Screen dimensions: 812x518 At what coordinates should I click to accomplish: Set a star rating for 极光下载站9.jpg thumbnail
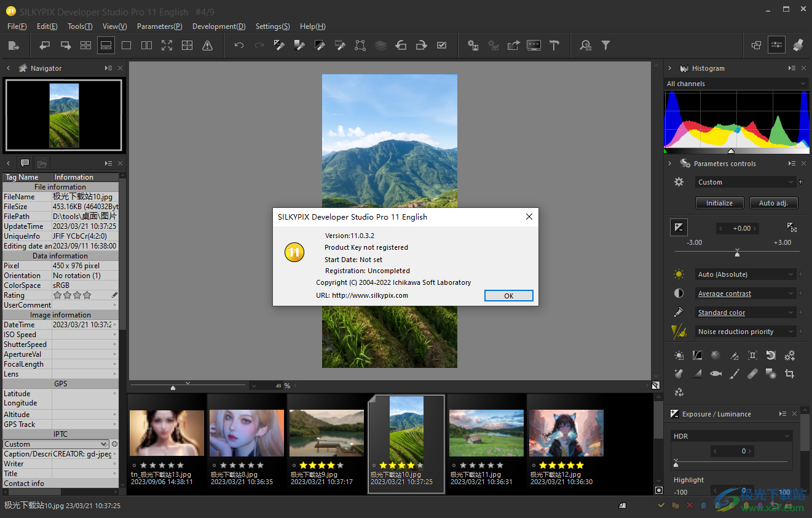tap(320, 466)
